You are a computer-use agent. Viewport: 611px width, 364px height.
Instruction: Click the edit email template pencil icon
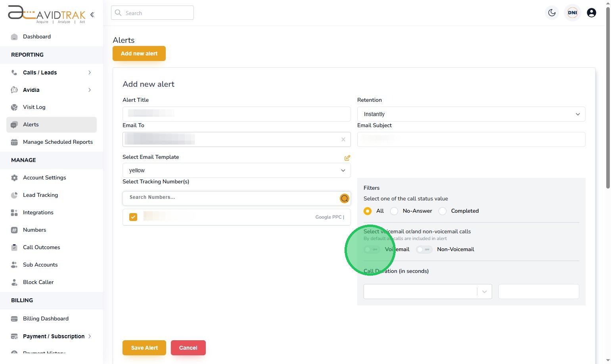(347, 158)
